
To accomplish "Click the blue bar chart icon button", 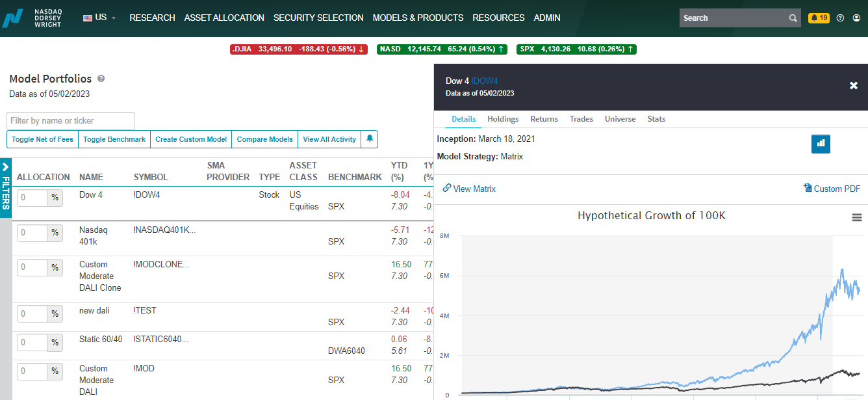I will pos(821,144).
